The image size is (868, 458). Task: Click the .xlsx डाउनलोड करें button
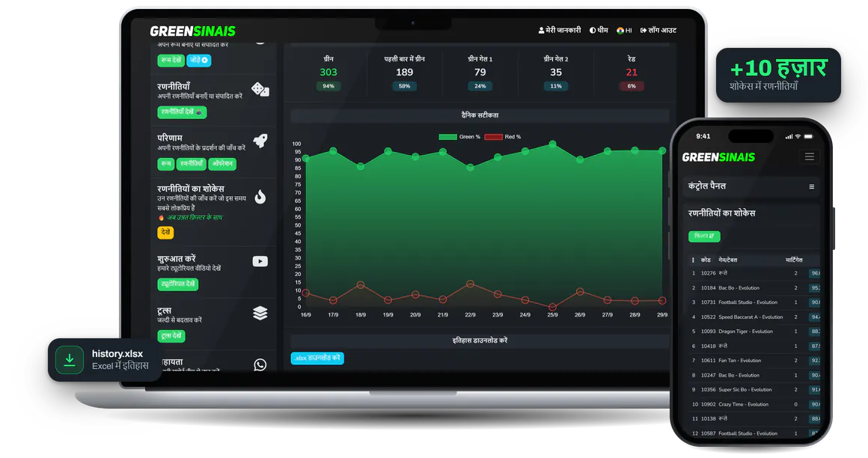317,358
